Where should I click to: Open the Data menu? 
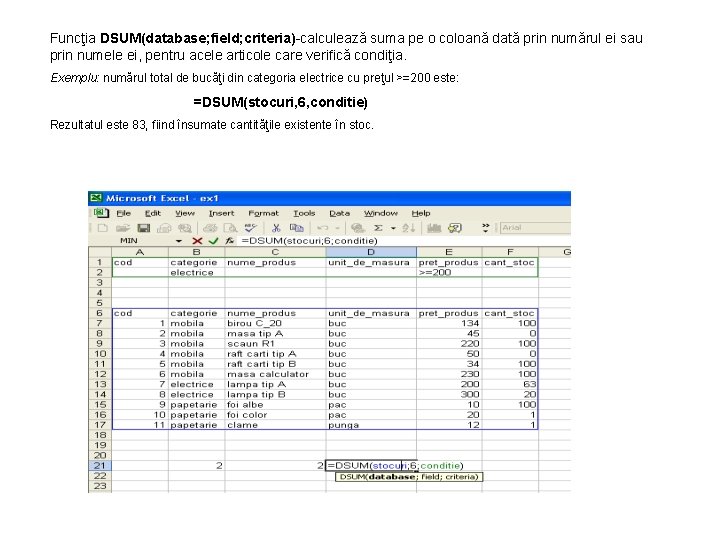(x=340, y=213)
